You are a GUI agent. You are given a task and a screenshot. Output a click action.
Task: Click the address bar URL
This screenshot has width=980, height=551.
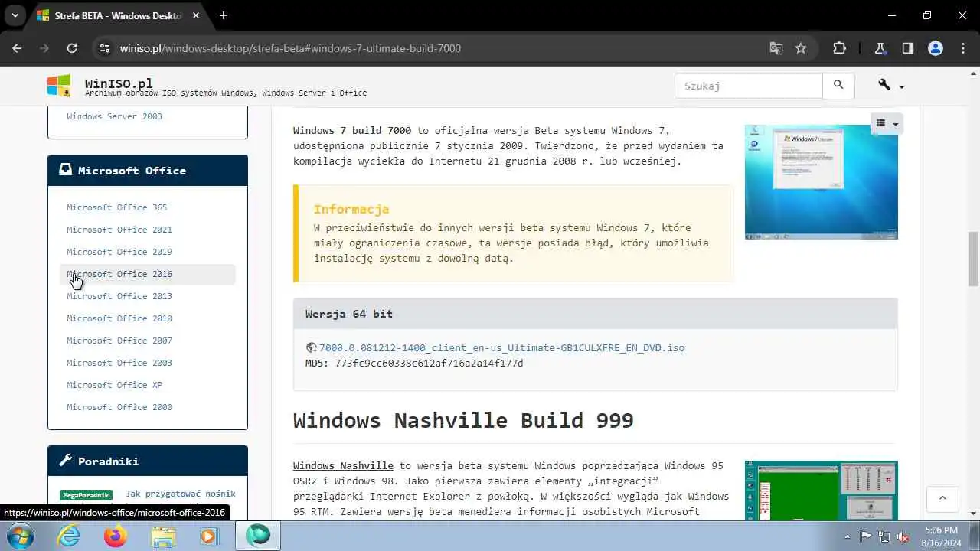[290, 48]
